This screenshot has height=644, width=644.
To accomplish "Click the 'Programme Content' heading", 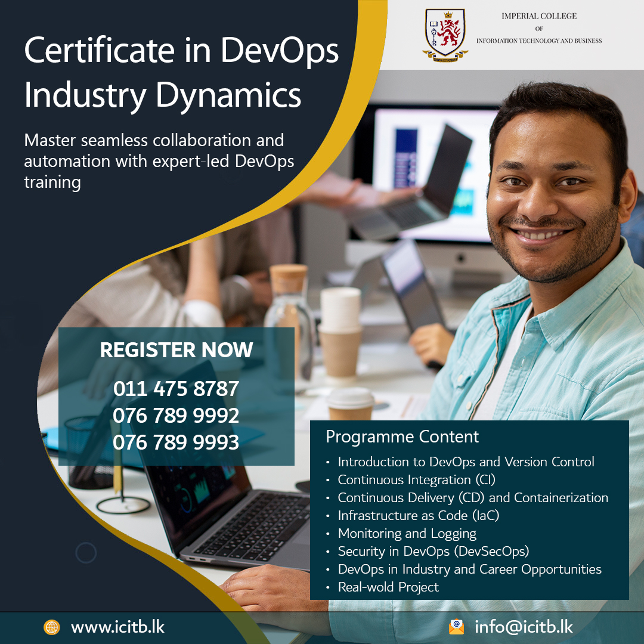I will [402, 437].
